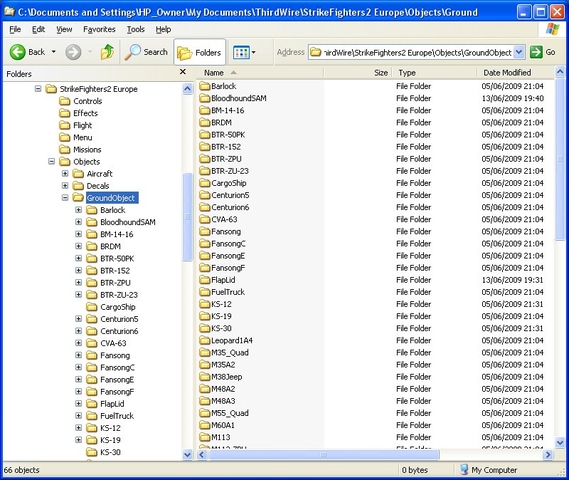Open the Favorites menu

pos(99,29)
